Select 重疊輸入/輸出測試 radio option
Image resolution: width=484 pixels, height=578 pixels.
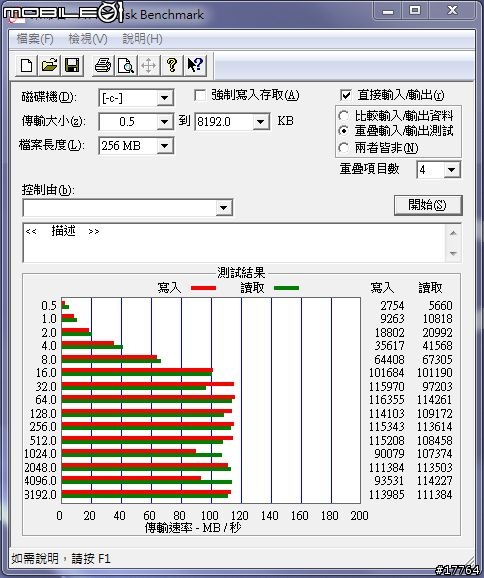click(x=343, y=130)
